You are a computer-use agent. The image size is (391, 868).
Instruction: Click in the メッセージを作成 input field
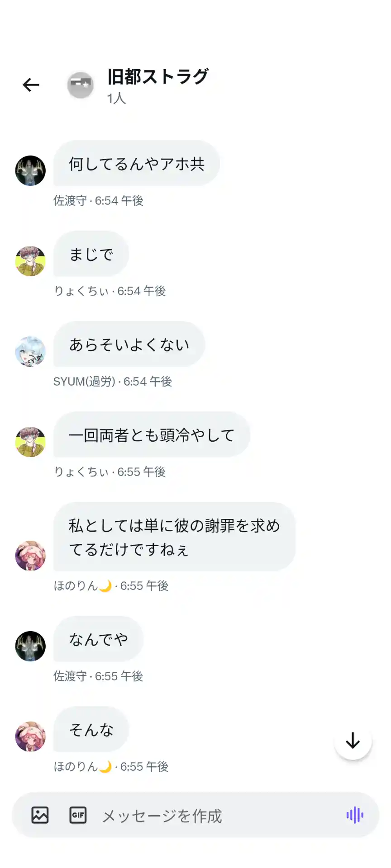(217, 816)
